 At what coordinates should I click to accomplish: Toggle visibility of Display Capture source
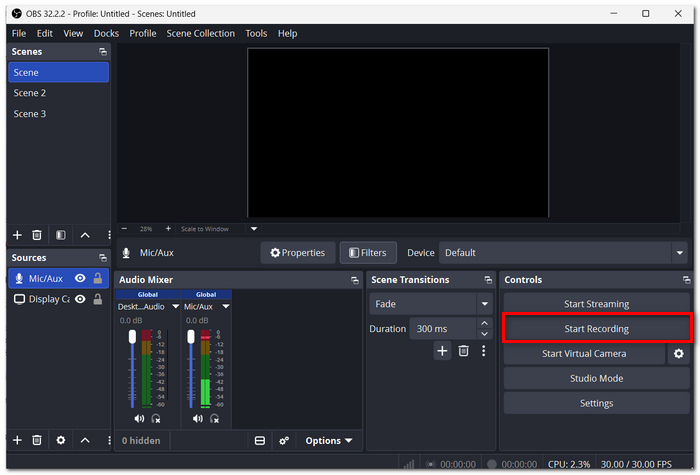click(80, 299)
